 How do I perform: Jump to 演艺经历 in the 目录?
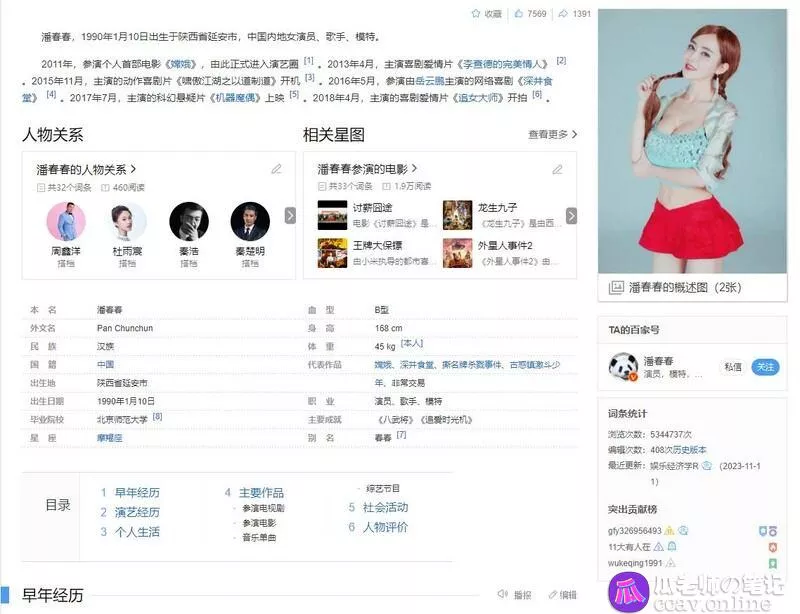click(x=135, y=512)
